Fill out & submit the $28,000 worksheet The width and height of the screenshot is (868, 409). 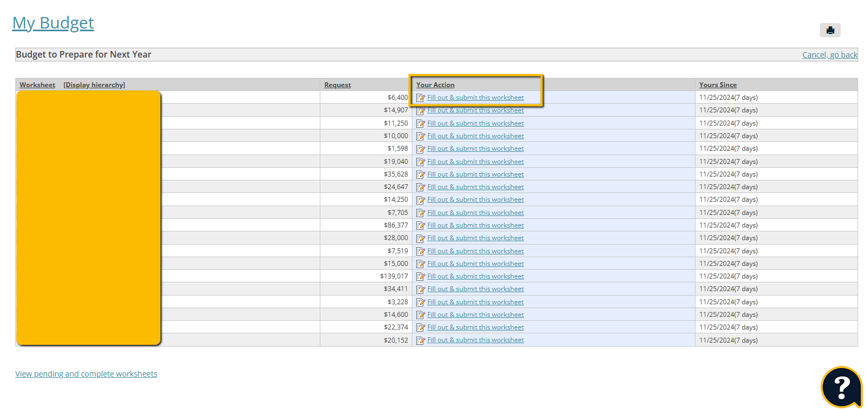(x=475, y=238)
